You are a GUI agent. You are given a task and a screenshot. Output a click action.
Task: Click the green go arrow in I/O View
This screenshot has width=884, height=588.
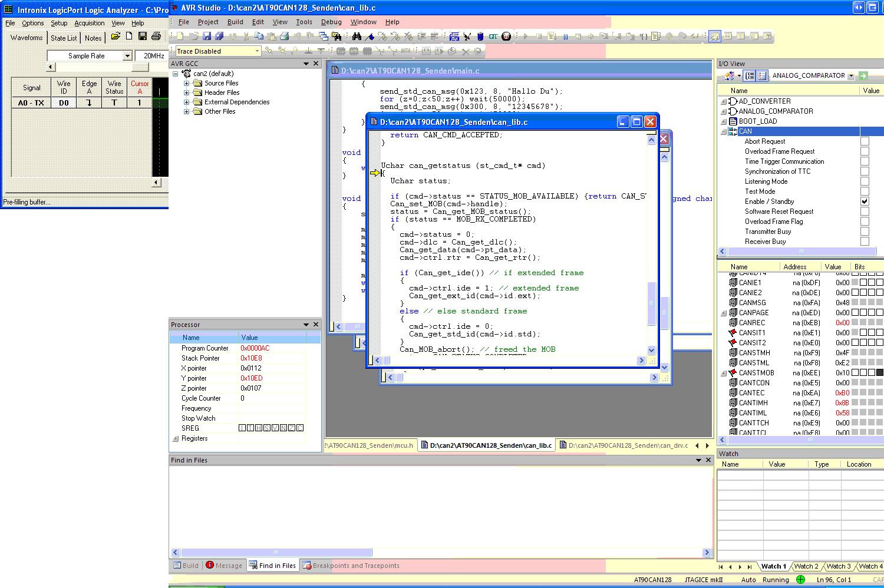click(x=863, y=75)
